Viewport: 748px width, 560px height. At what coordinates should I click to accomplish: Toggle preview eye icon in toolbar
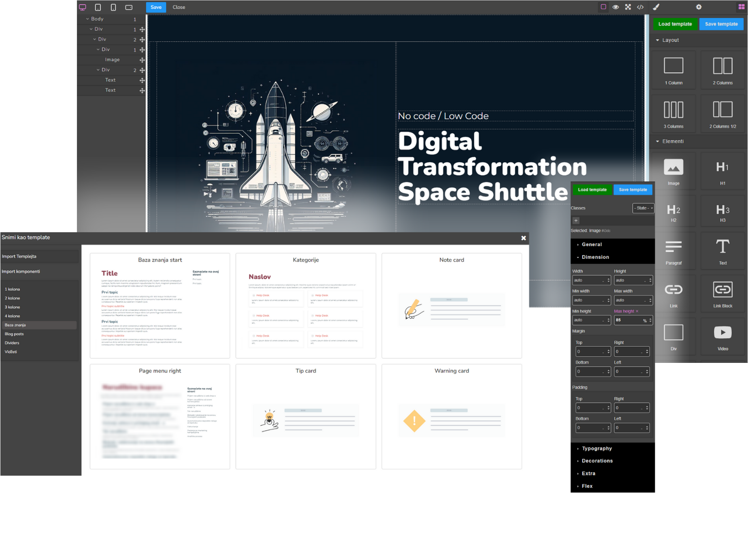coord(615,7)
